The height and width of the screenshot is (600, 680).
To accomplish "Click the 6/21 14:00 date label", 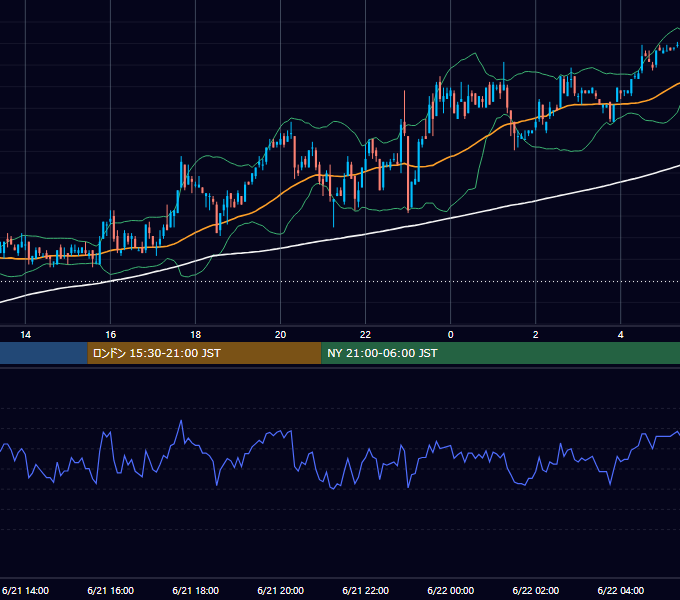I will (x=26, y=590).
